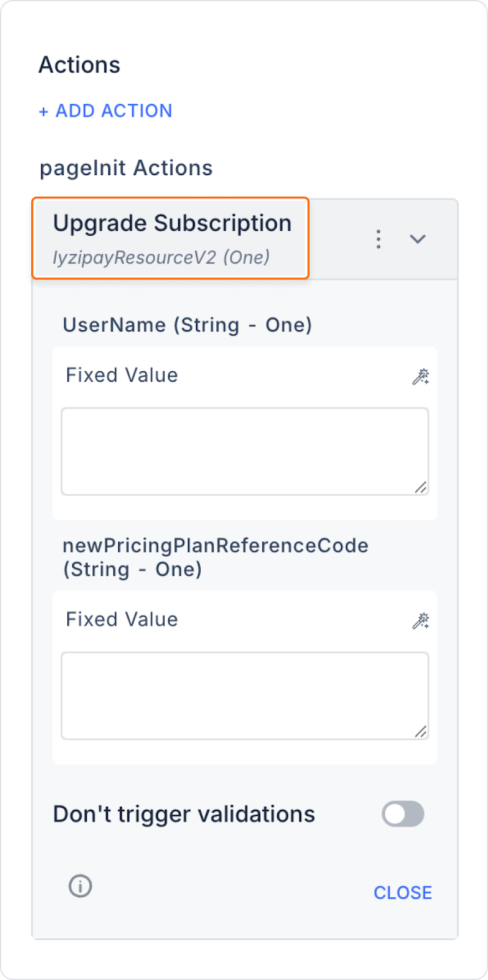This screenshot has width=488, height=980.
Task: Click the UserName fixed value text area
Action: 245,451
